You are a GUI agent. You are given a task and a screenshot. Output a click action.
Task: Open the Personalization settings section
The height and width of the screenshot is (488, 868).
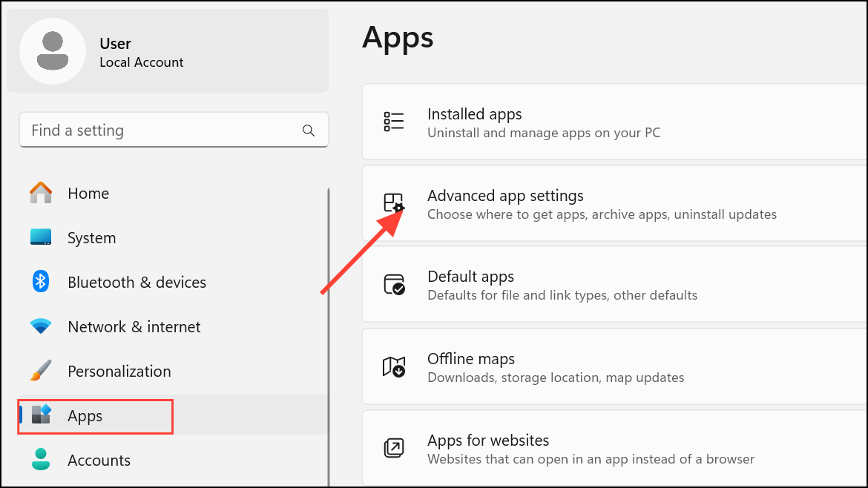pos(119,372)
